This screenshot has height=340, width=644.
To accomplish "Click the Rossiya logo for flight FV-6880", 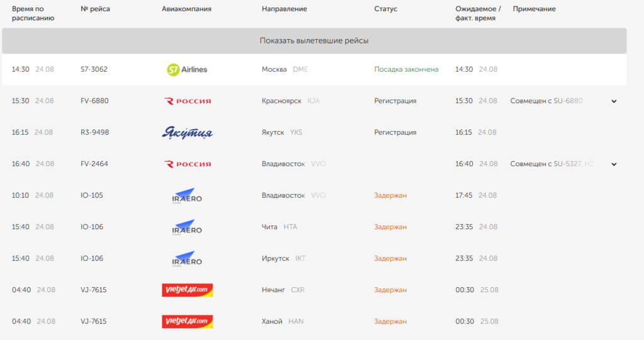I will point(187,101).
